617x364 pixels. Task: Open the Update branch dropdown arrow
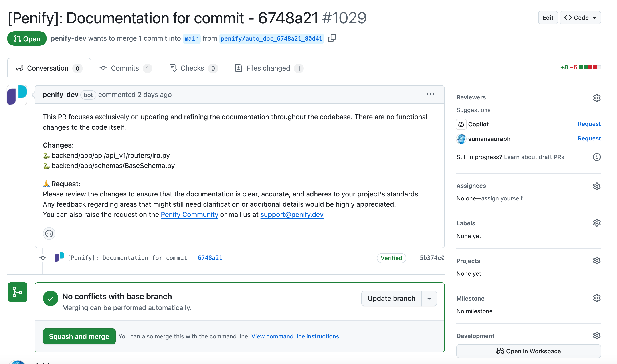click(x=429, y=298)
